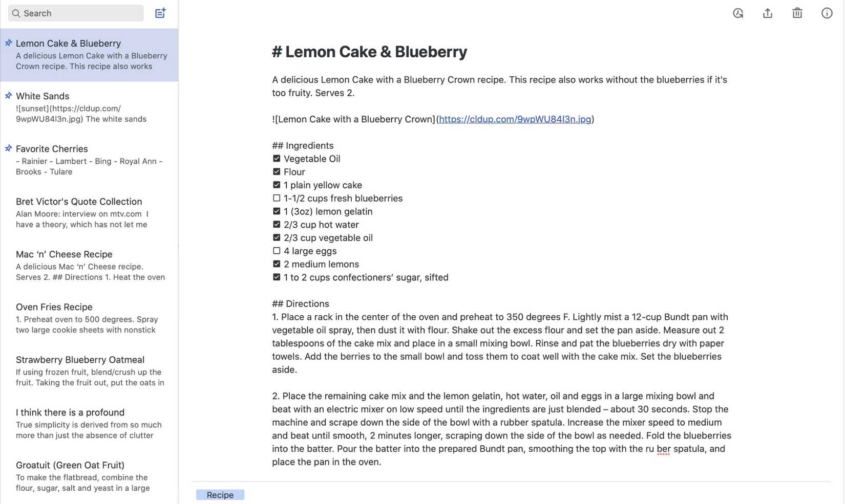Open the note history clock icon

tap(737, 13)
